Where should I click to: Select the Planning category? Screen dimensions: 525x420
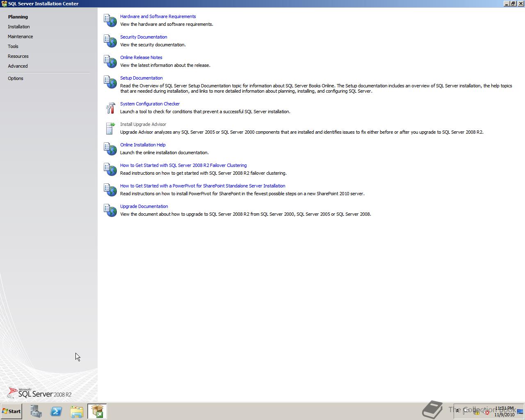point(18,17)
